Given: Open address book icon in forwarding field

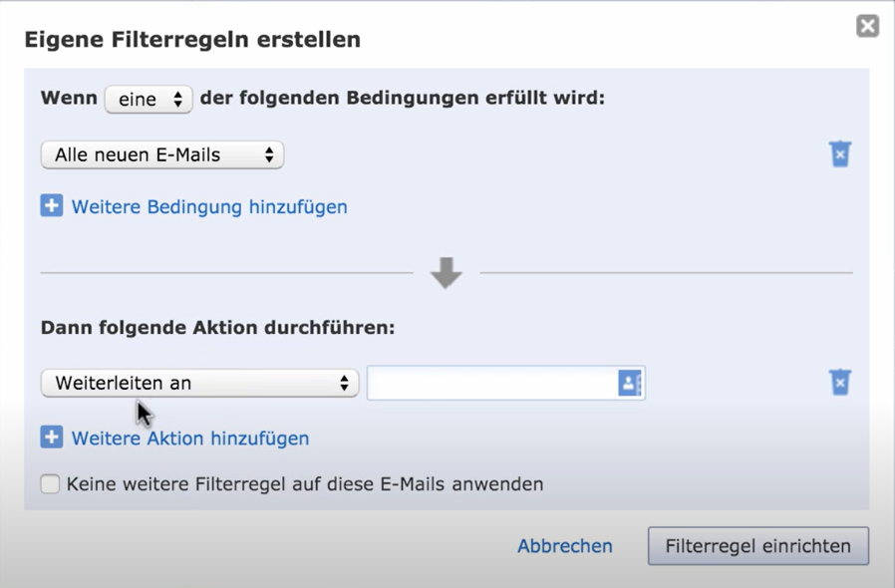Looking at the screenshot, I should [x=629, y=383].
